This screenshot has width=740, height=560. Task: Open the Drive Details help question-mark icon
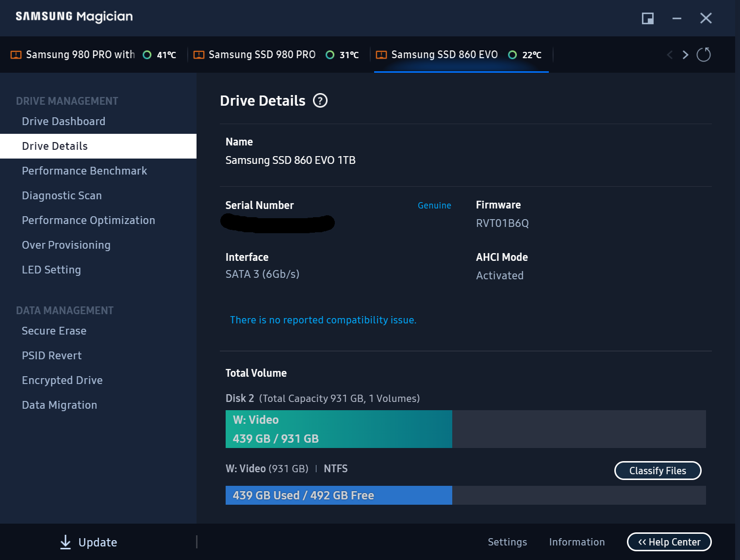pos(320,100)
